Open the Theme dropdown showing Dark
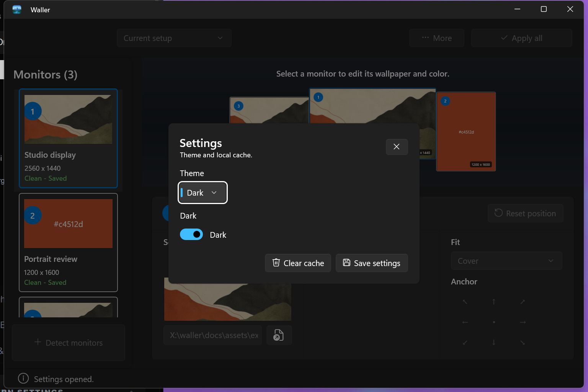588x392 pixels. 203,193
